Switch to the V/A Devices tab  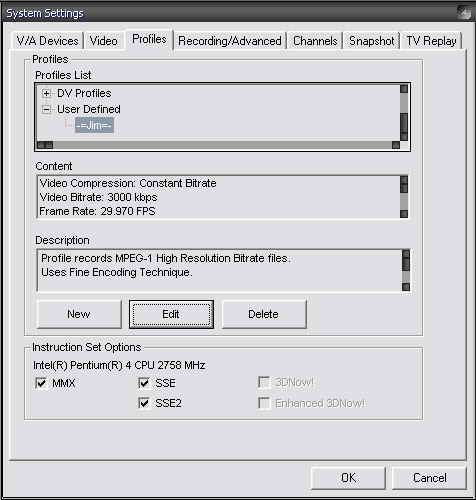click(47, 41)
